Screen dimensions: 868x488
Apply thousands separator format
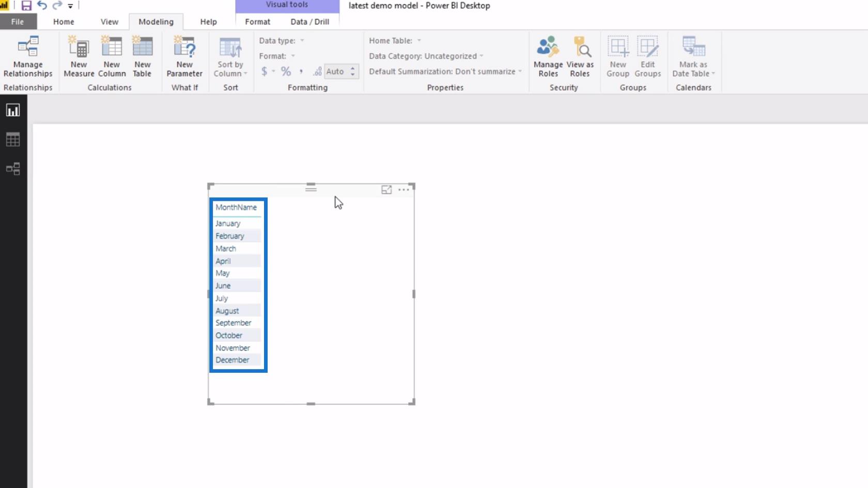tap(301, 71)
